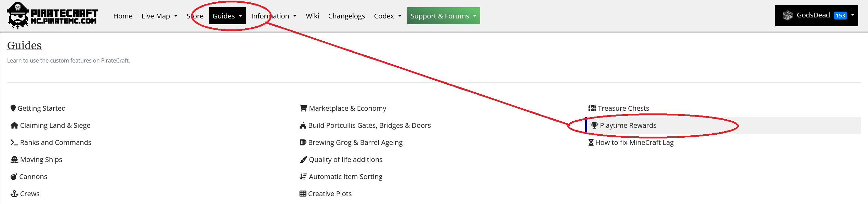
Task: Click the ship icon beside Moving Ships
Action: click(14, 160)
